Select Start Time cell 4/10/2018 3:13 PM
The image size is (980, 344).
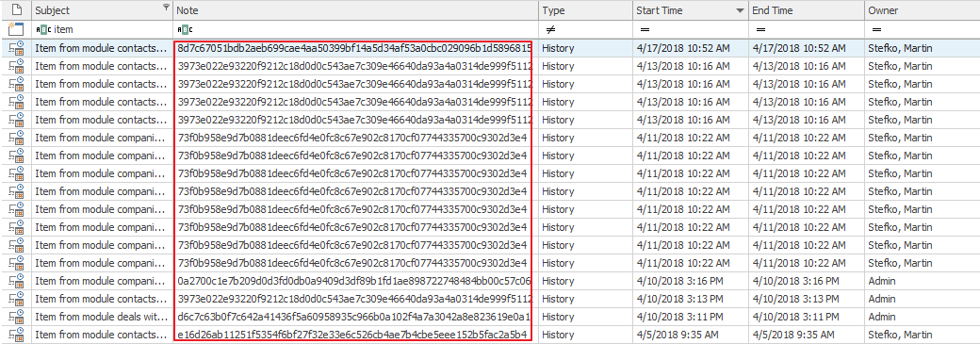coord(691,299)
